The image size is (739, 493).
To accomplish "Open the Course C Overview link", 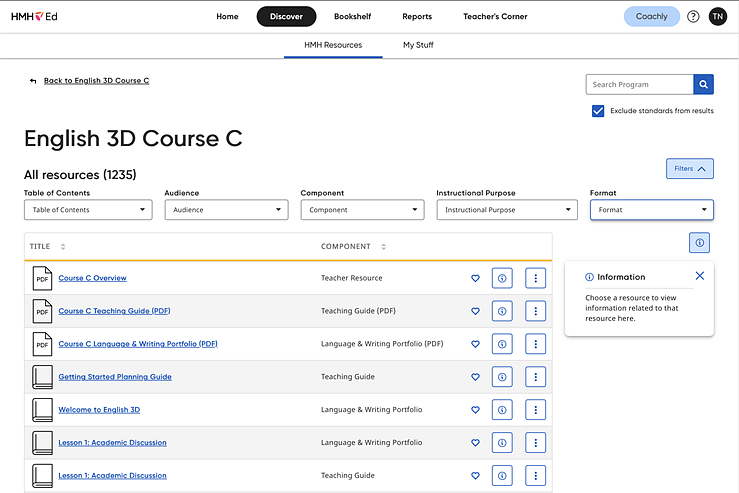I will pyautogui.click(x=92, y=278).
